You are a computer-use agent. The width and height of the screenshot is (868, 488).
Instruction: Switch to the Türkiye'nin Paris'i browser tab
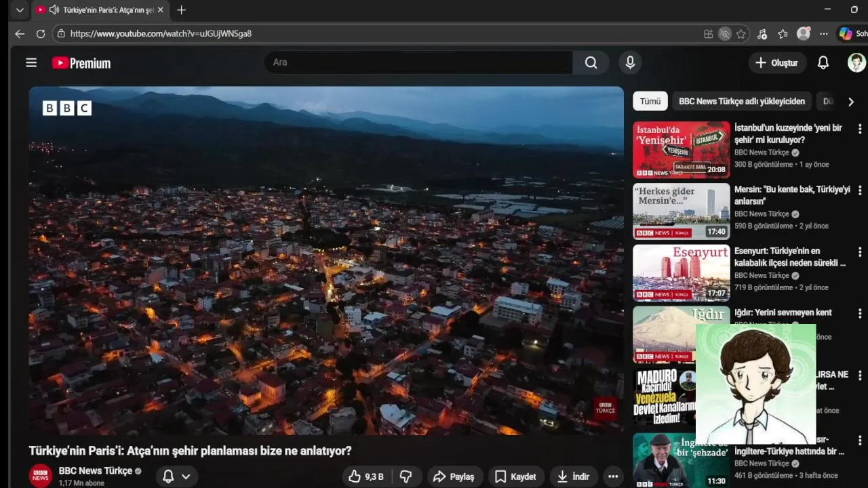tap(102, 10)
